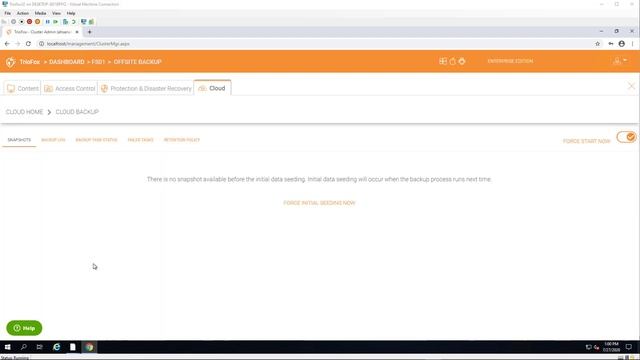Close the panel using X below header
This screenshot has width=640, height=360.
point(631,86)
